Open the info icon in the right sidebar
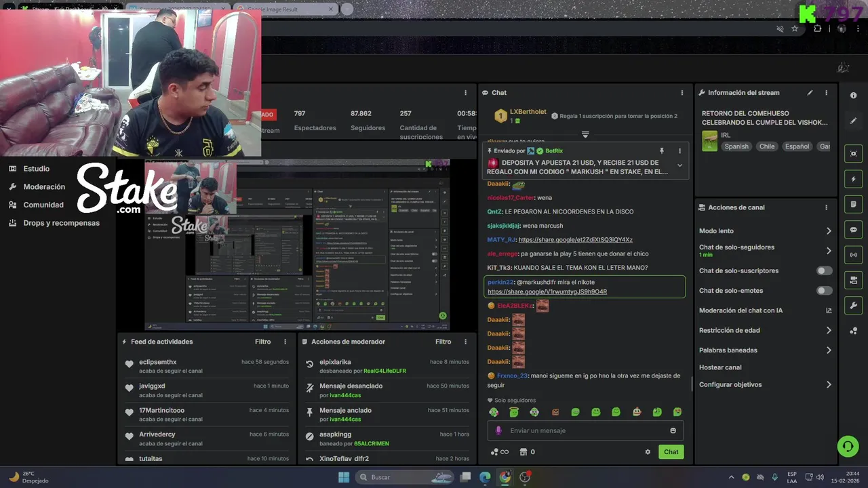Screen dimensions: 868x488 coord(853,96)
